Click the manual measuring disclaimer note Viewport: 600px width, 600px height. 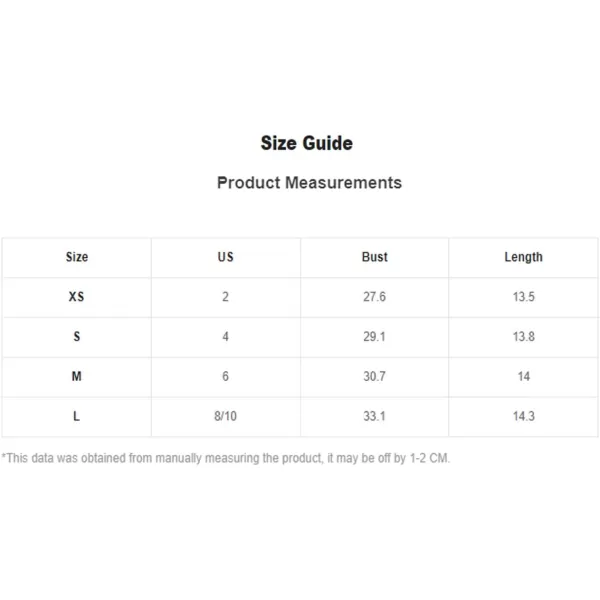click(x=226, y=458)
